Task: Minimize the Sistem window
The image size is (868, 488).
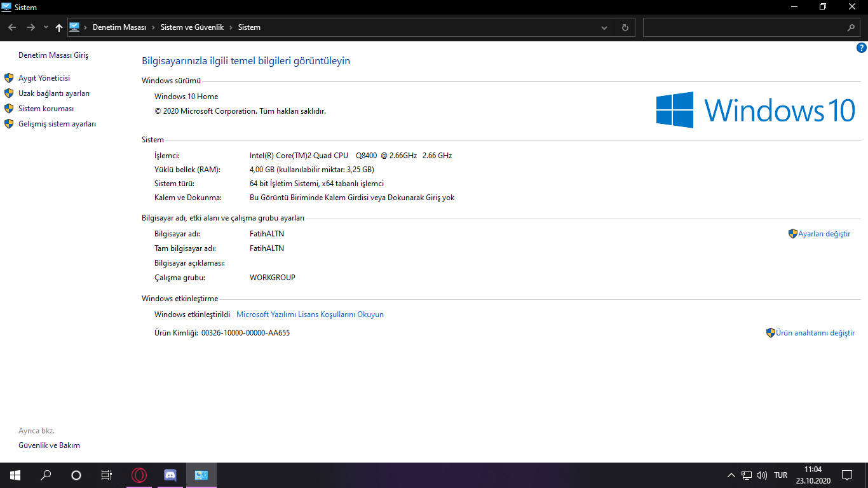Action: [794, 6]
